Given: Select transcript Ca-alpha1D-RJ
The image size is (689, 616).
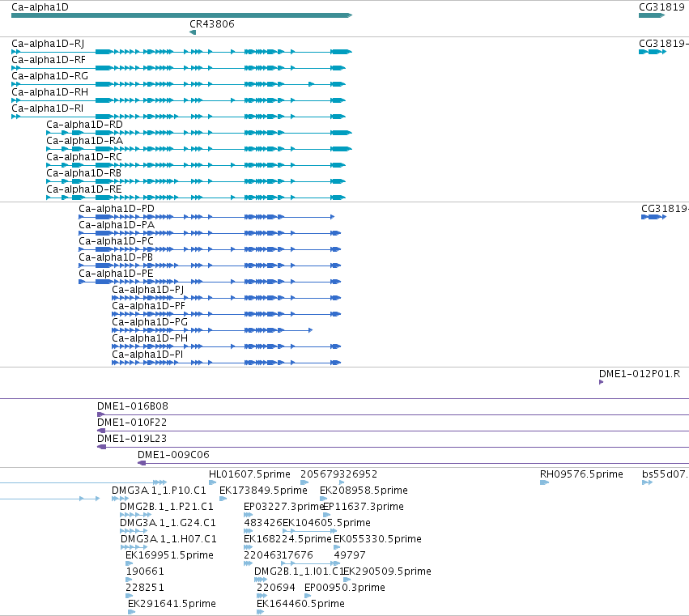Looking at the screenshot, I should (181, 52).
